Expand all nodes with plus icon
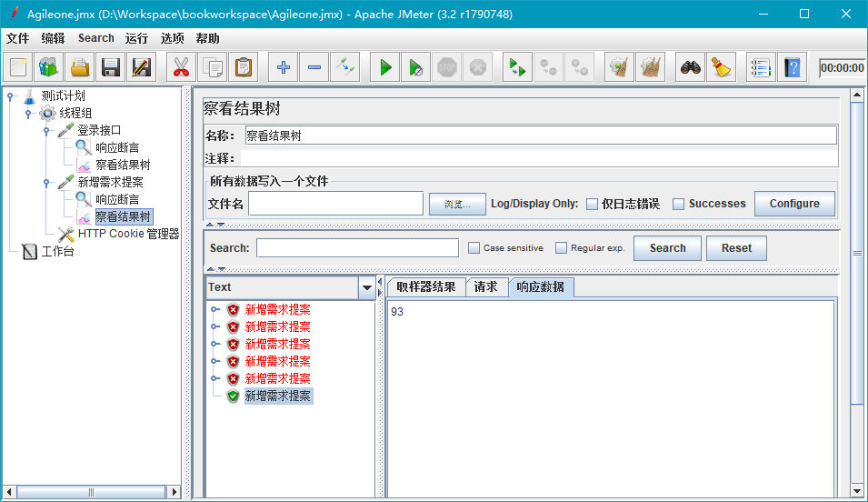 [283, 67]
